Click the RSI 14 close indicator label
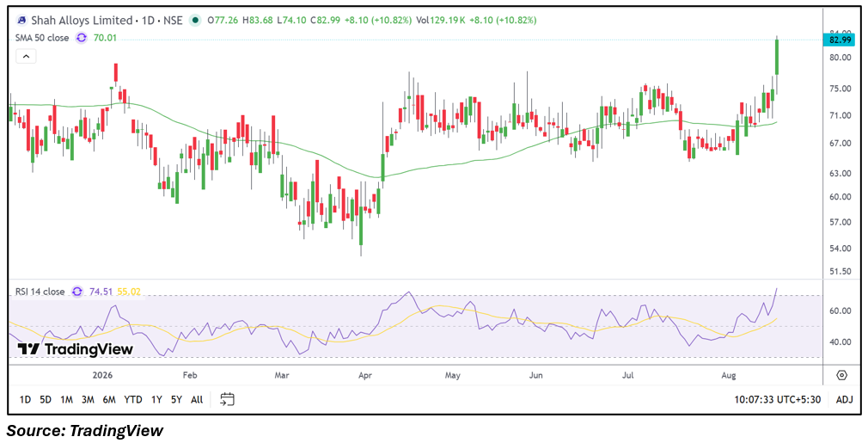Image resolution: width=868 pixels, height=443 pixels. pyautogui.click(x=40, y=292)
